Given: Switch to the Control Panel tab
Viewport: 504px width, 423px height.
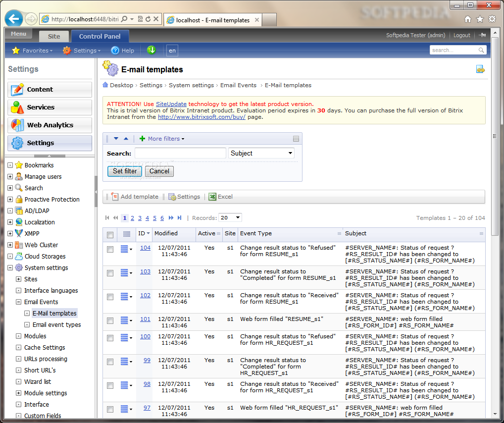Looking at the screenshot, I should [x=100, y=36].
